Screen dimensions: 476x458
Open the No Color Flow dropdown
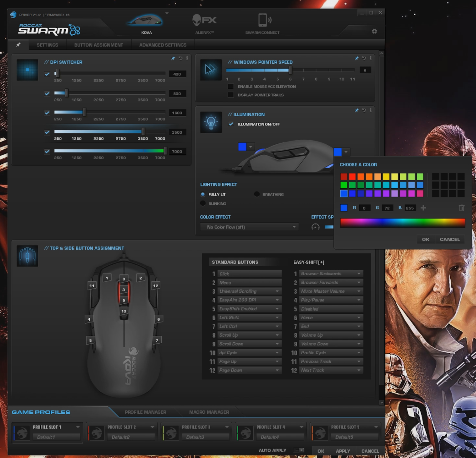249,227
